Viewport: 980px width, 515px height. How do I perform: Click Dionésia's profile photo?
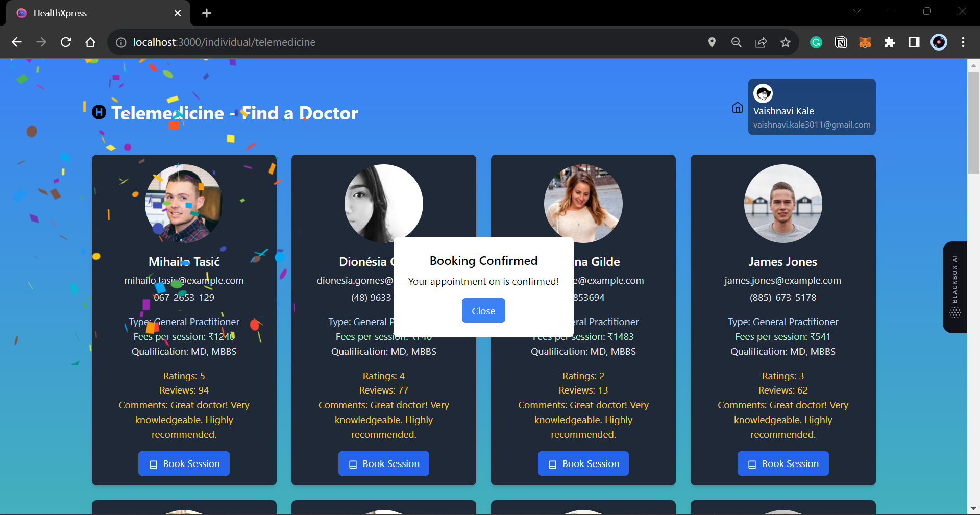pyautogui.click(x=384, y=203)
